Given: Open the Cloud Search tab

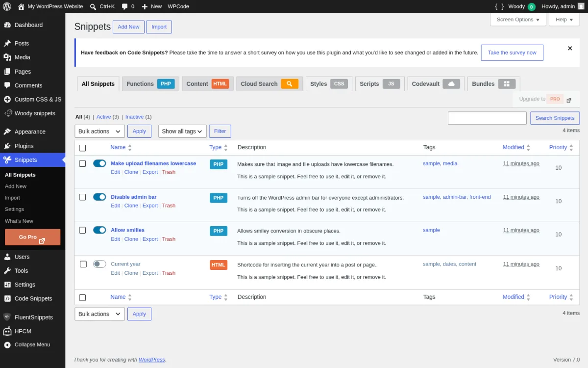Looking at the screenshot, I should (x=269, y=84).
